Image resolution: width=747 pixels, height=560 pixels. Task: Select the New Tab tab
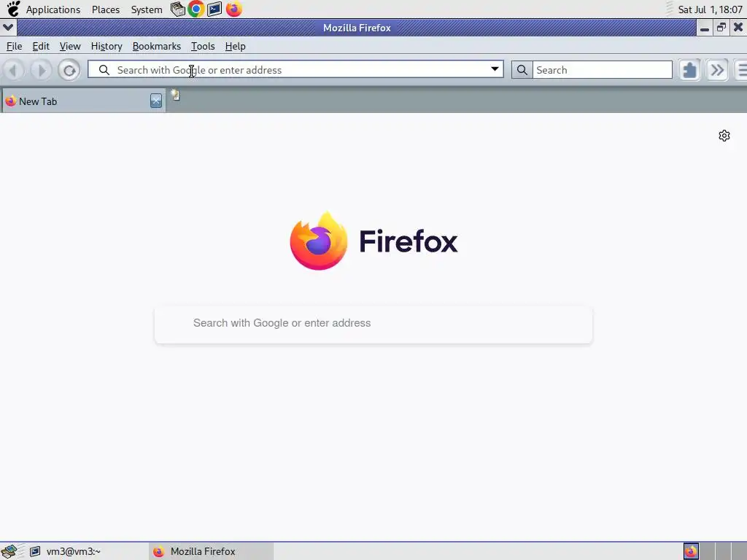pyautogui.click(x=83, y=101)
